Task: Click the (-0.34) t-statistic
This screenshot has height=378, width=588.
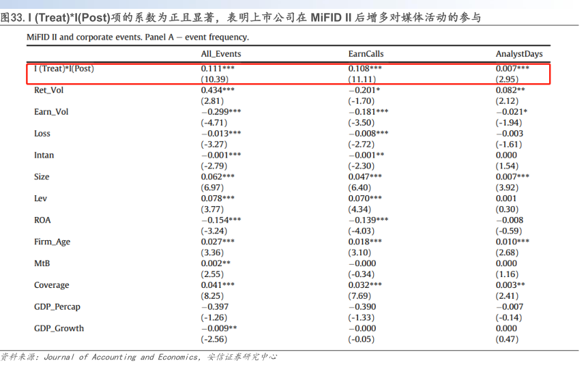Action: [x=362, y=274]
